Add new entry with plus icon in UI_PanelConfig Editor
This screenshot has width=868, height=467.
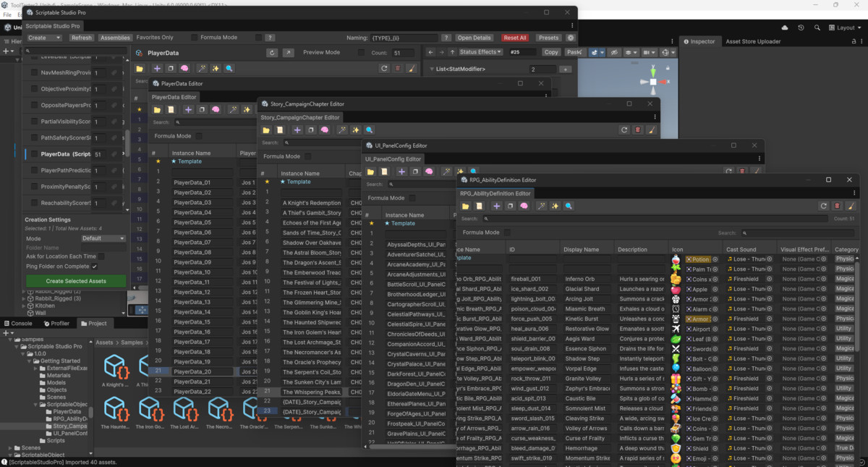click(402, 172)
